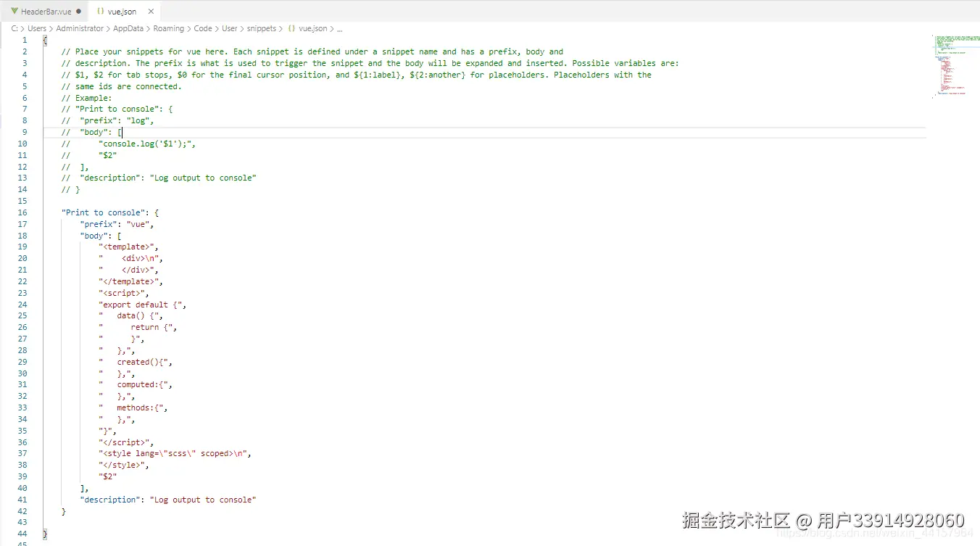Open the snippets breadcrumb segment

(x=262, y=28)
